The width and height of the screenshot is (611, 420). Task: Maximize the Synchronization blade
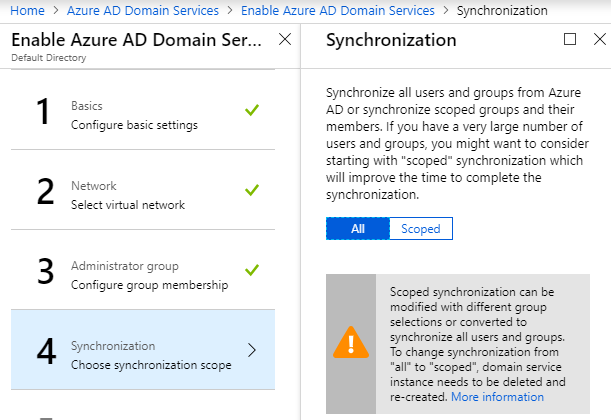point(570,40)
